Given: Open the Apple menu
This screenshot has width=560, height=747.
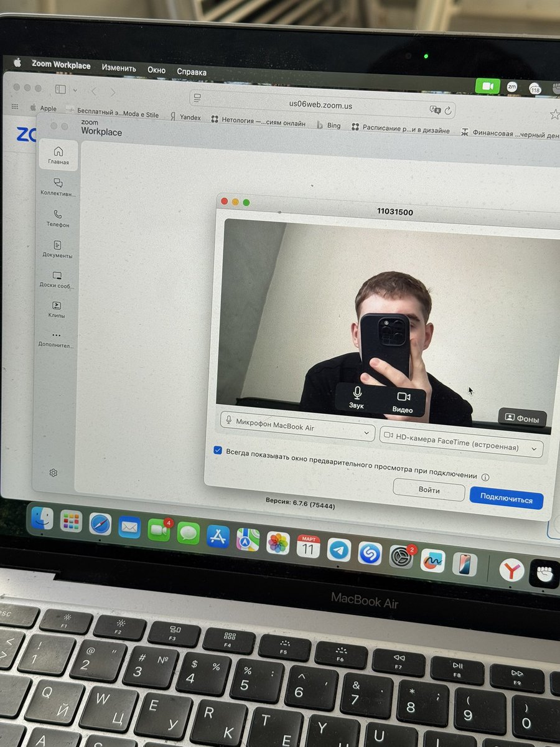Looking at the screenshot, I should click(x=17, y=62).
